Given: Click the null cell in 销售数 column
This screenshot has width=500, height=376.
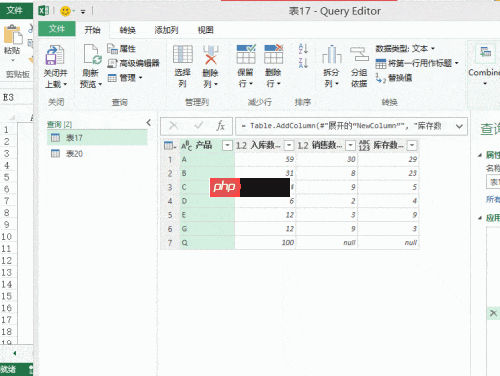Looking at the screenshot, I should click(327, 243).
